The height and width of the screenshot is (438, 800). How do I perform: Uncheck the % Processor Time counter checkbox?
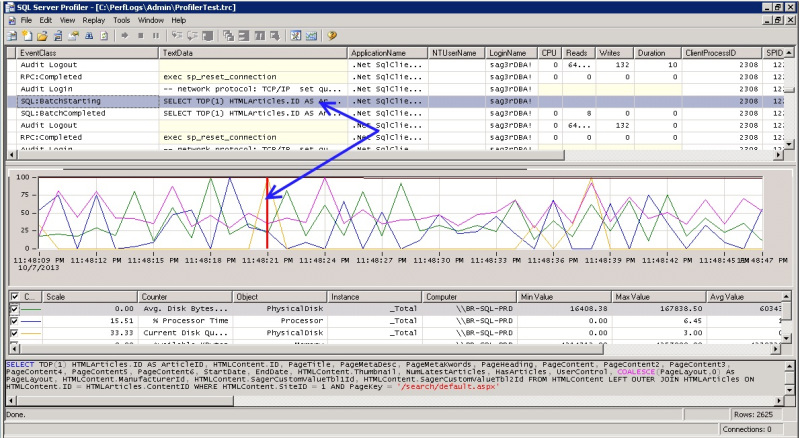(13, 321)
